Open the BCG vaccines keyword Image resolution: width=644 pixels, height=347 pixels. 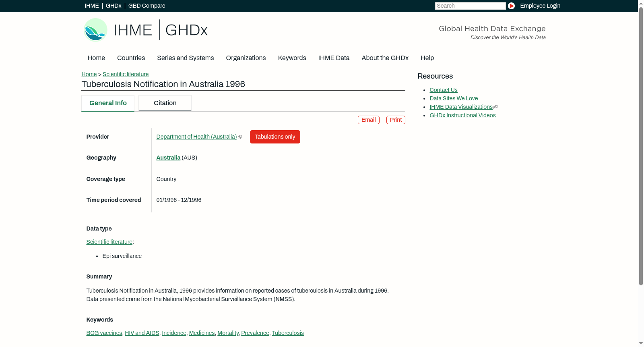(x=104, y=333)
